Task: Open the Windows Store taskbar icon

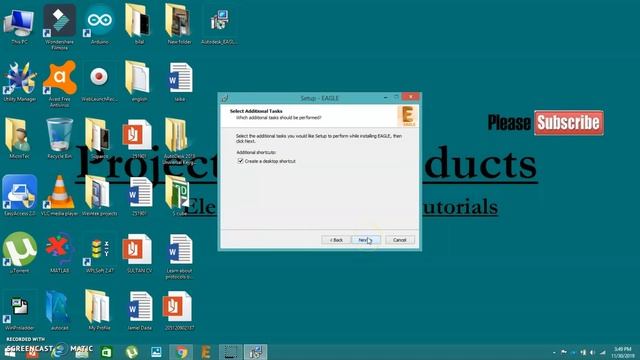Action: (107, 352)
